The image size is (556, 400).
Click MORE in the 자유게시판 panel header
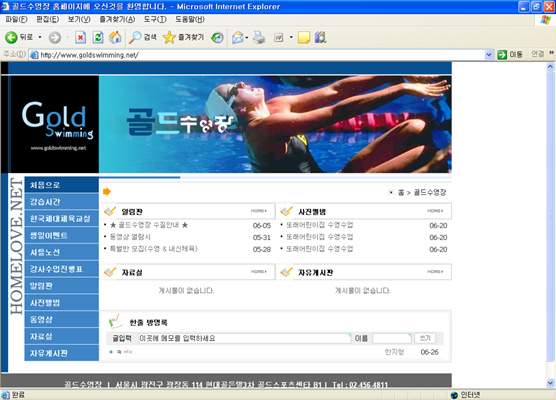point(435,271)
